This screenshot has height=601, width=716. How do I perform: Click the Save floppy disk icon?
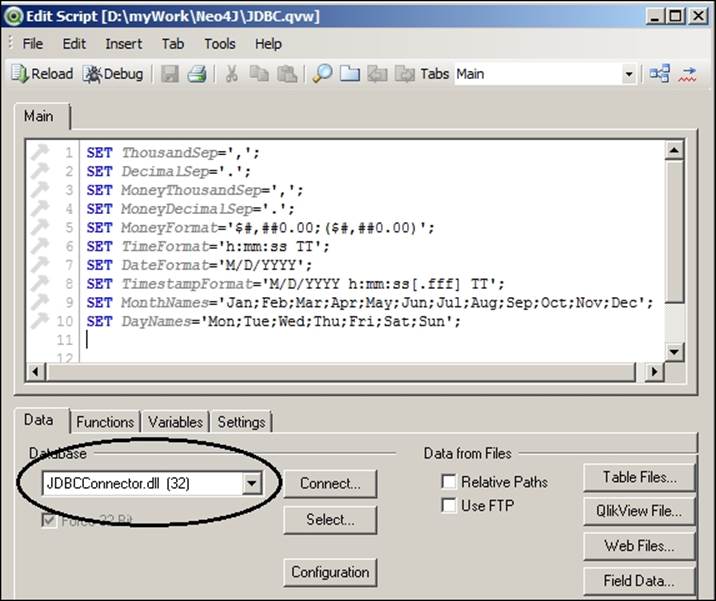click(x=169, y=74)
